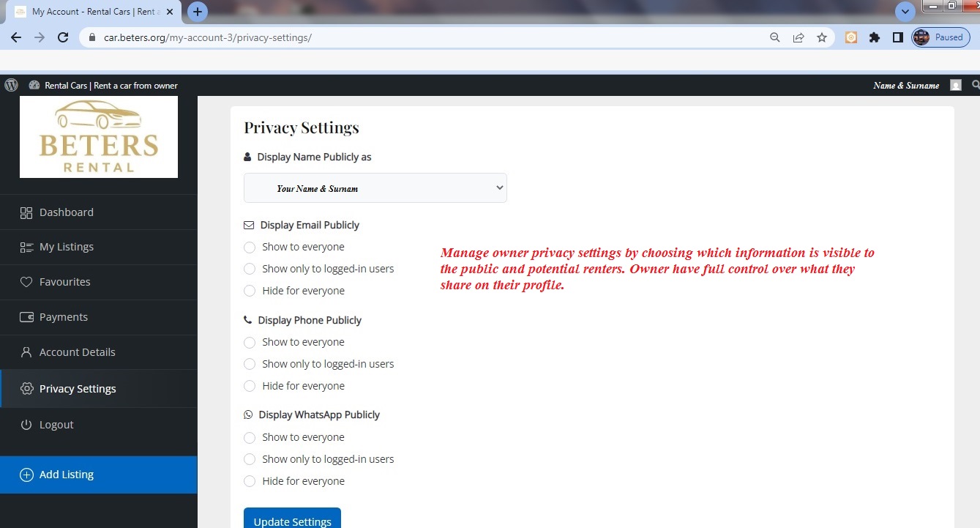This screenshot has height=528, width=980.
Task: Click the Display Phone Publicly label
Action: coord(310,320)
